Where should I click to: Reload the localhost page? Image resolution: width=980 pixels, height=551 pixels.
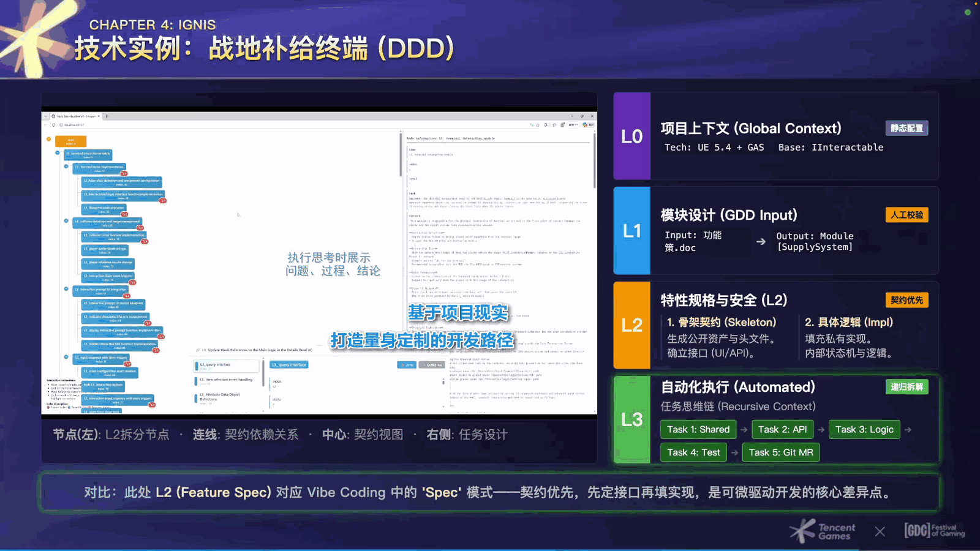(54, 125)
